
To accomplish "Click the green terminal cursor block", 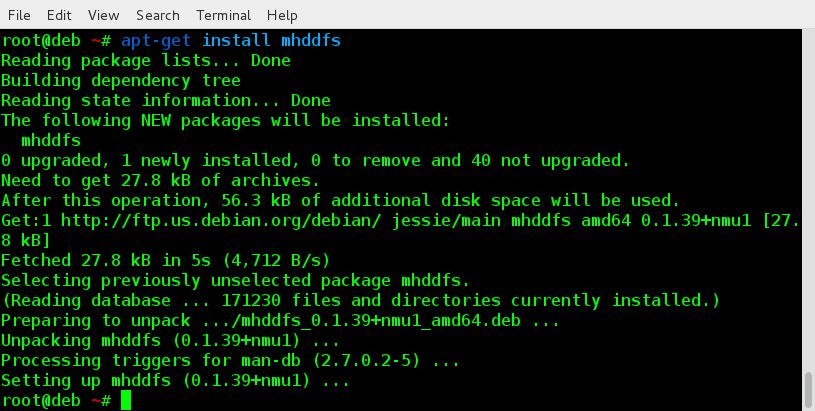I will click(126, 401).
